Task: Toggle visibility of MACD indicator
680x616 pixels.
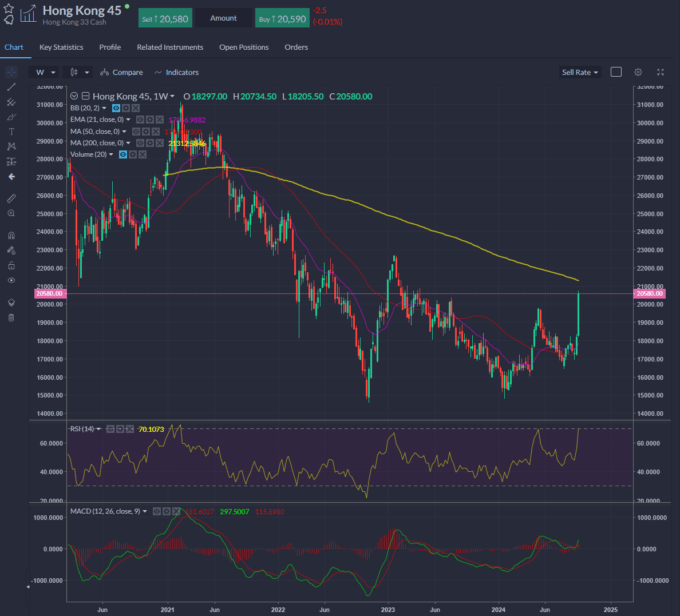Action: point(157,511)
